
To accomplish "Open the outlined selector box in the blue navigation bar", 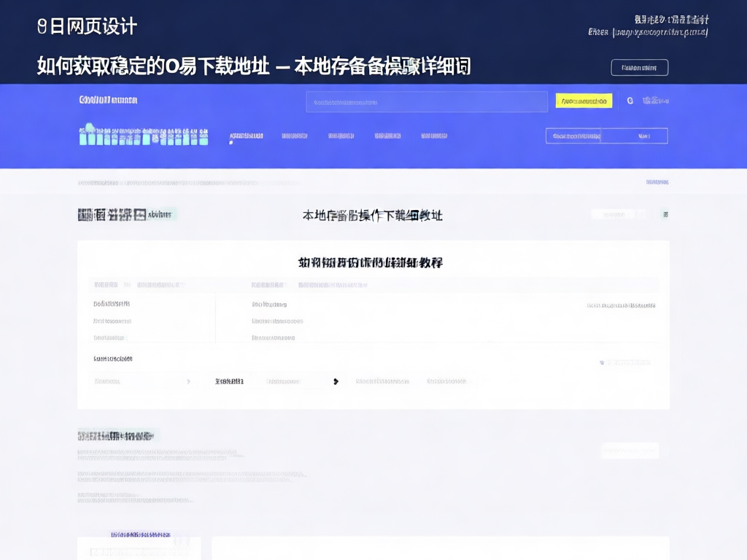I will (x=606, y=136).
